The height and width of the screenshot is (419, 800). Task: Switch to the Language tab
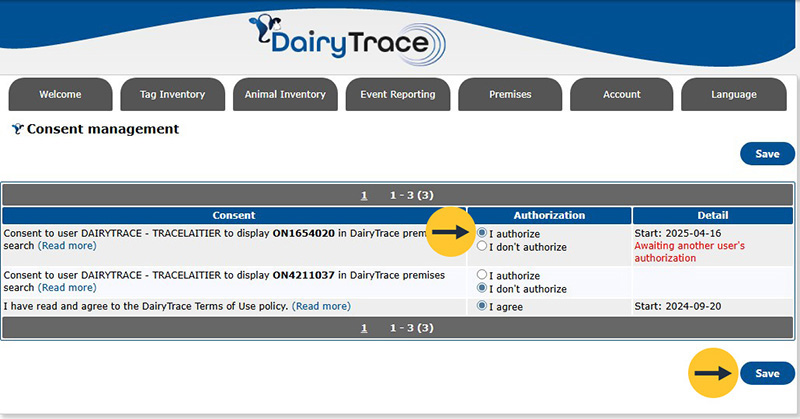click(734, 95)
